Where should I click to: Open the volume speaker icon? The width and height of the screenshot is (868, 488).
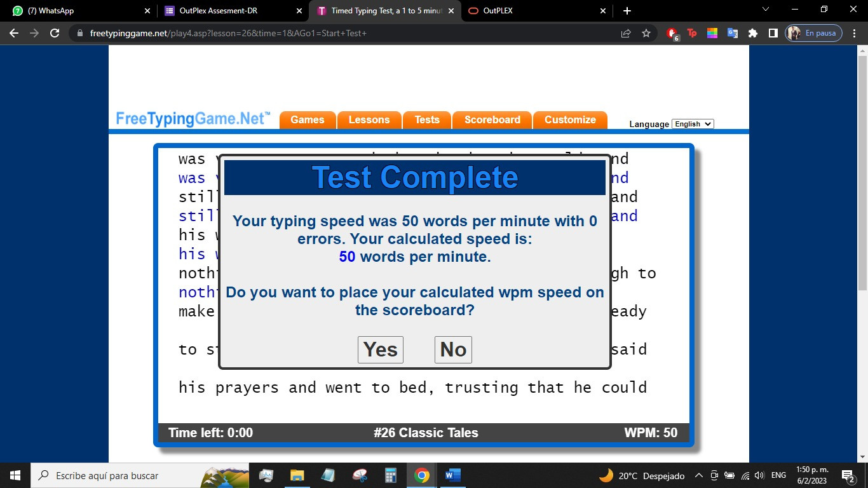click(x=759, y=475)
